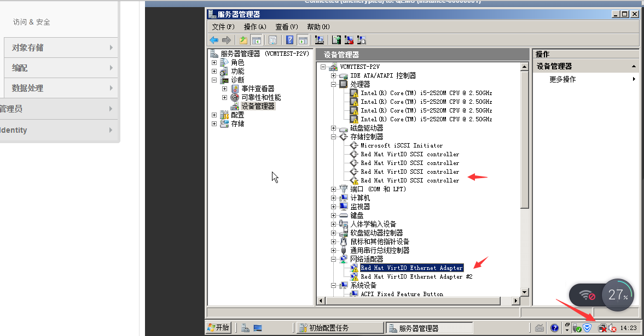Select 设备管理器 in the left tree
This screenshot has height=336, width=644.
258,106
